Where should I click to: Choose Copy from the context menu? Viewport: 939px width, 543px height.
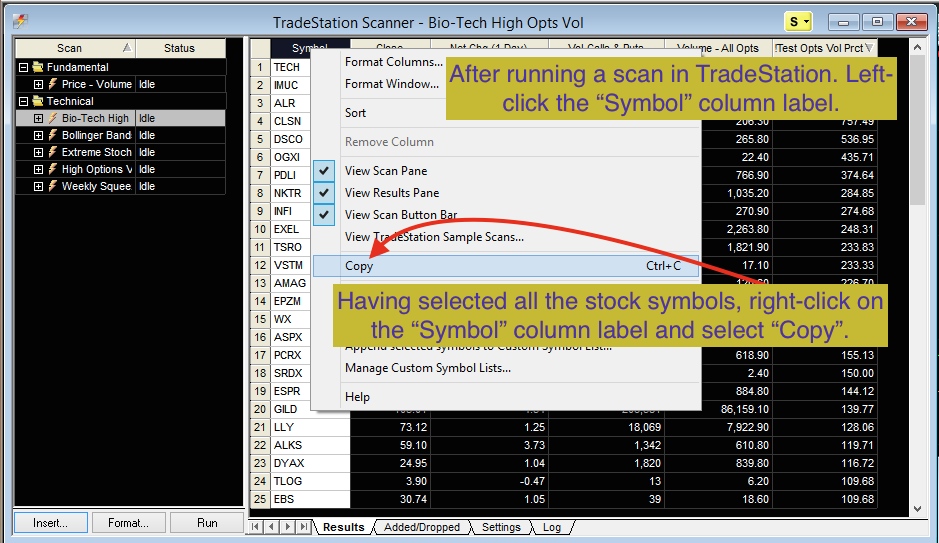pyautogui.click(x=505, y=266)
